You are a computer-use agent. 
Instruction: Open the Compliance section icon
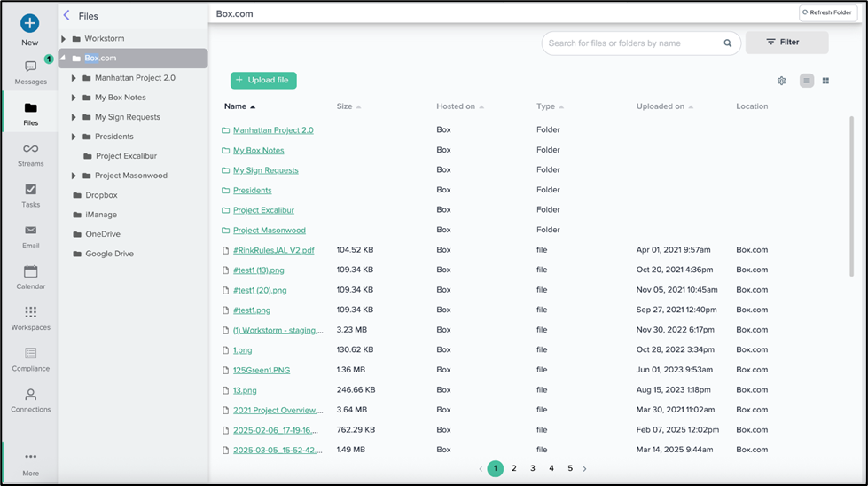[x=30, y=353]
